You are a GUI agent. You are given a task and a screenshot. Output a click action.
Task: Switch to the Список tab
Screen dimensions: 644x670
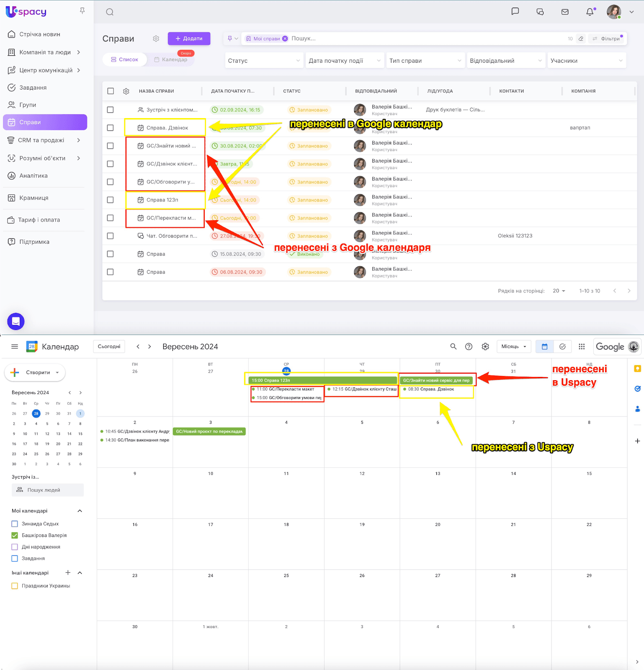(124, 59)
